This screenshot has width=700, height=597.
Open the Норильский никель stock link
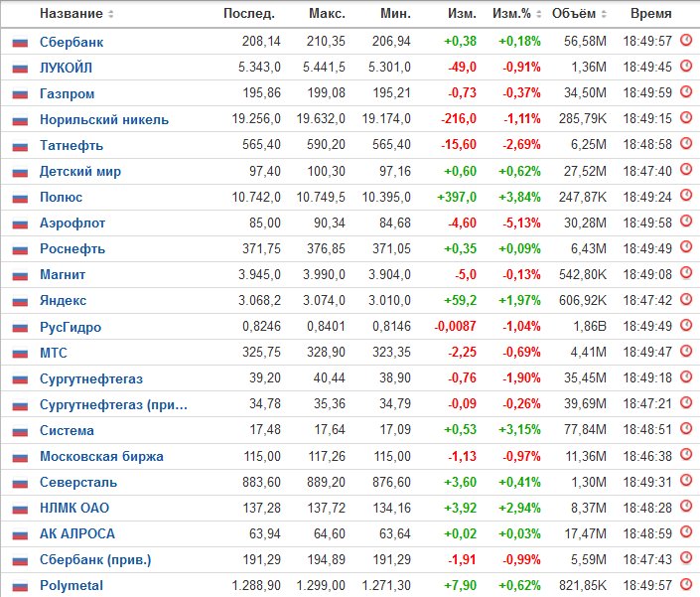104,119
